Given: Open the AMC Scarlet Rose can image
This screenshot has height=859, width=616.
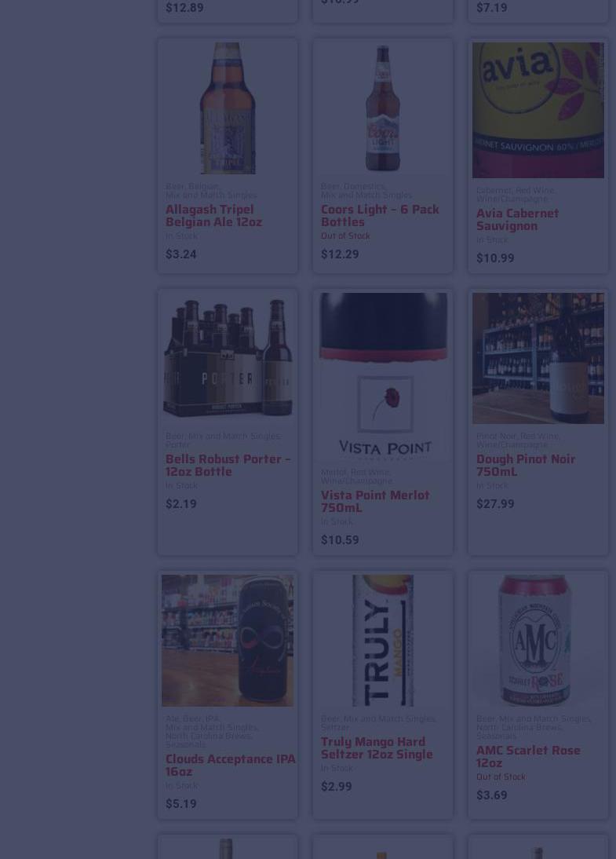Looking at the screenshot, I should pyautogui.click(x=538, y=641).
